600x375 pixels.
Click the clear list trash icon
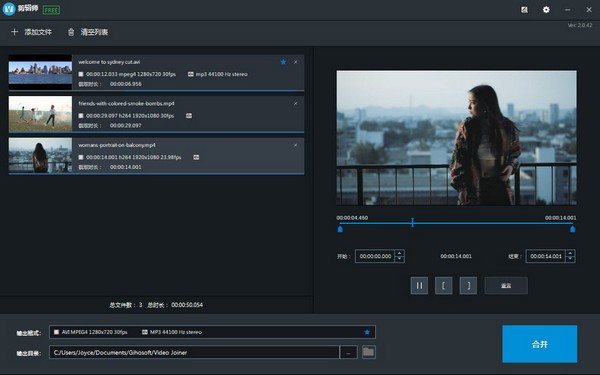[71, 32]
